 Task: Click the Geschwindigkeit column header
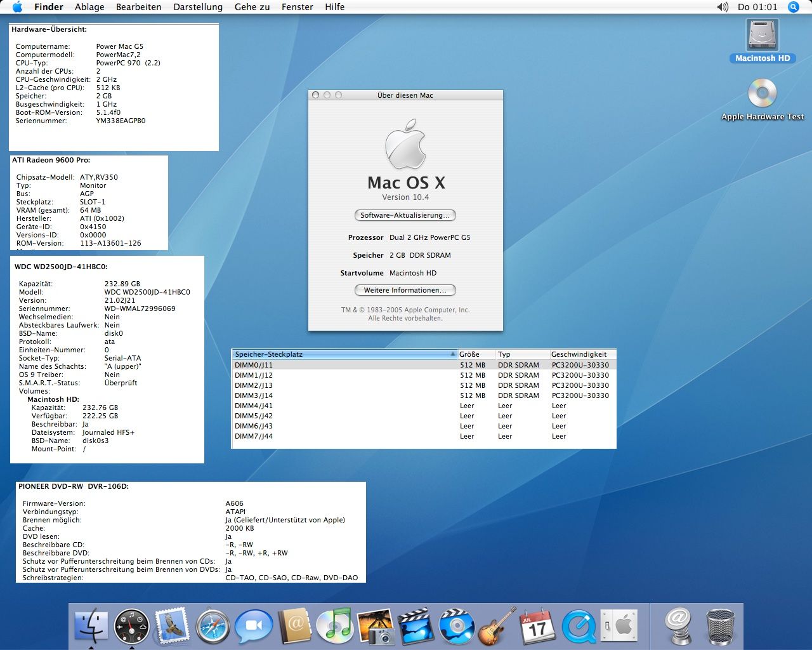(582, 354)
